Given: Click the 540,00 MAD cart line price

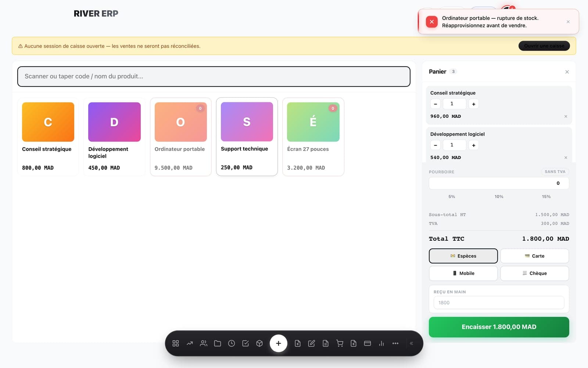Looking at the screenshot, I should 445,158.
